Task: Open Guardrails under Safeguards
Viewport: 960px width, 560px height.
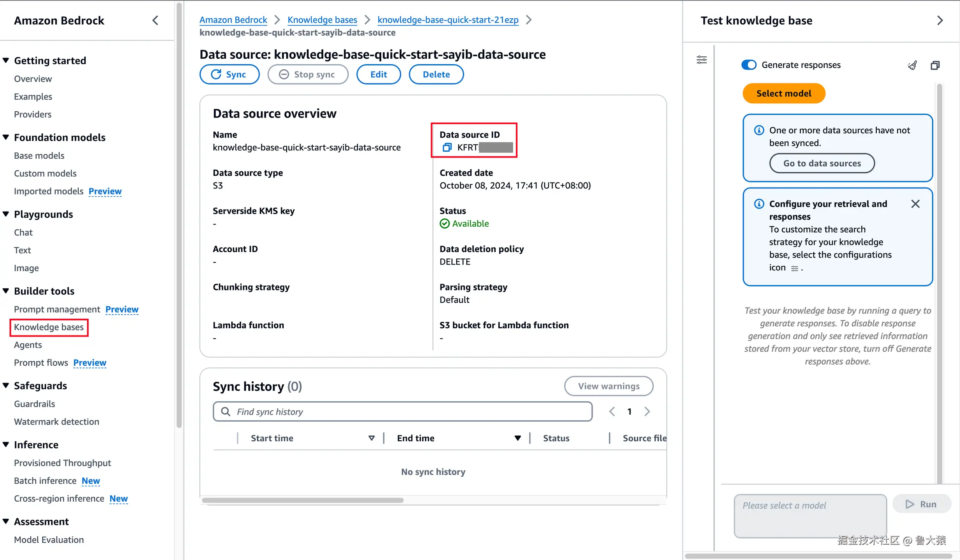Action: (x=35, y=404)
